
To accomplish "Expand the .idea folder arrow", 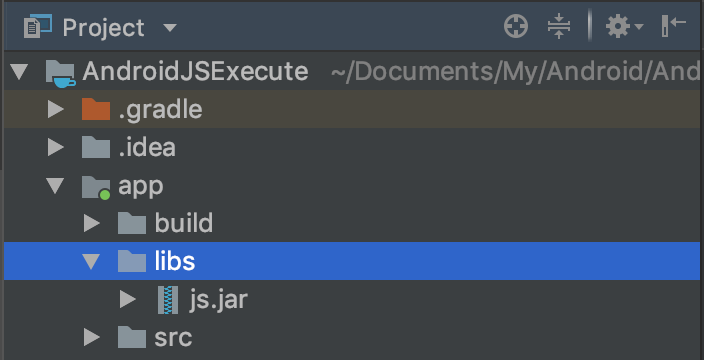I will tap(56, 147).
